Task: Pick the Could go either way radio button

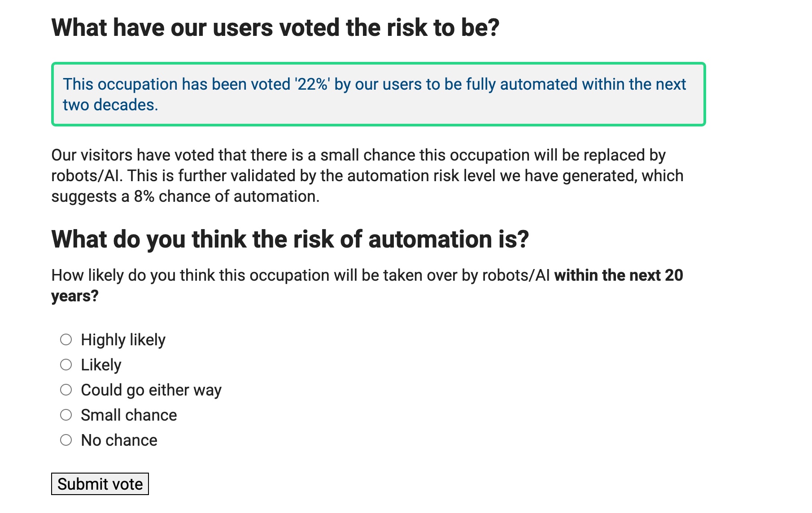Action: (x=66, y=390)
